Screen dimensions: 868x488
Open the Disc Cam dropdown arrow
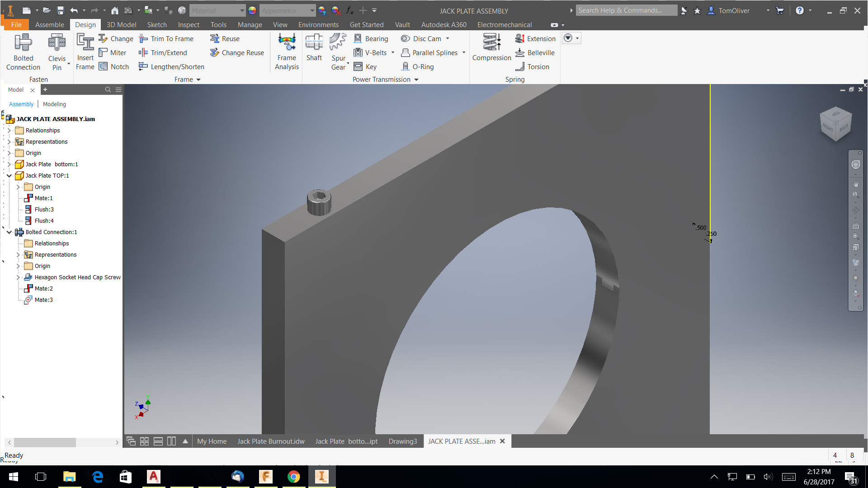448,39
